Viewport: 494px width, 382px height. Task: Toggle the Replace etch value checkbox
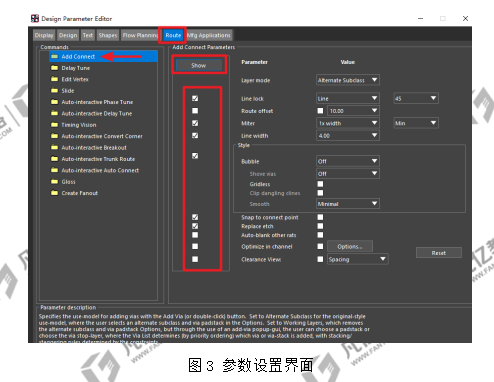(x=320, y=226)
